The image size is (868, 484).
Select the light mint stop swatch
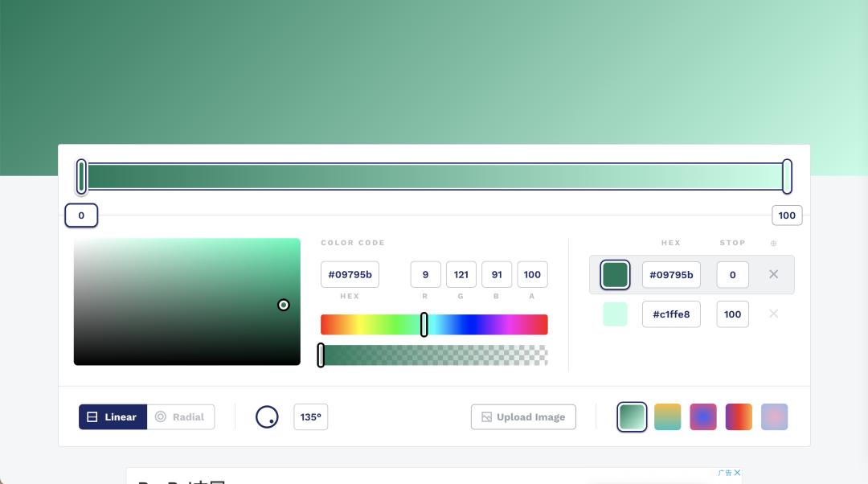click(615, 314)
